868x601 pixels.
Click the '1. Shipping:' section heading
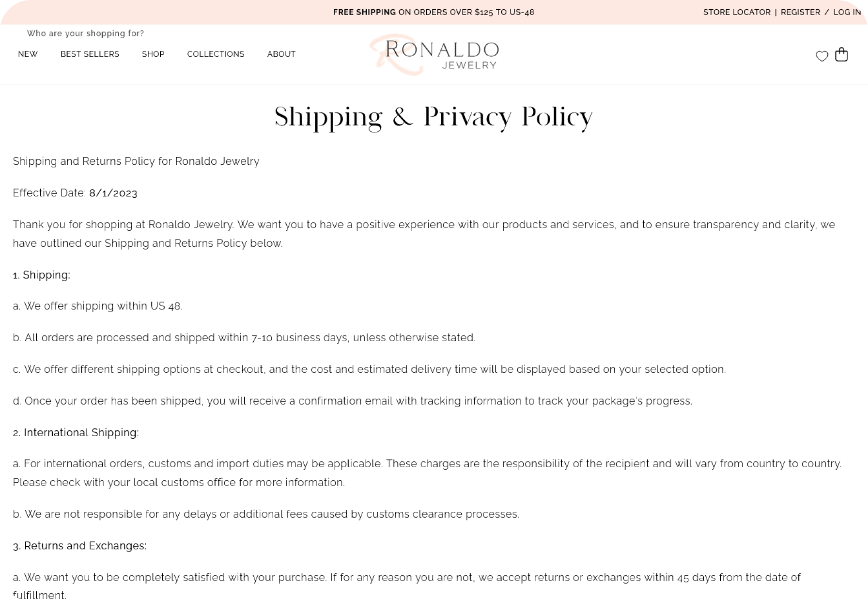tap(42, 275)
